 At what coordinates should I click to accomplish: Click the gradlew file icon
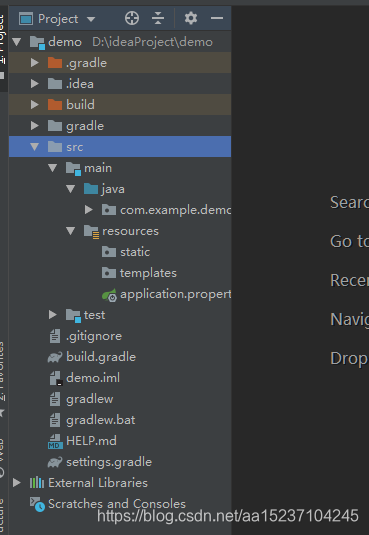pyautogui.click(x=55, y=399)
